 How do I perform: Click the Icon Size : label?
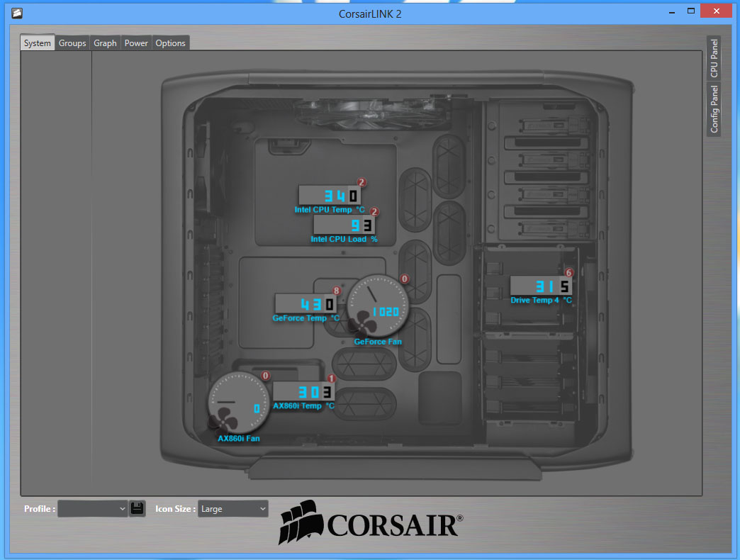point(175,508)
